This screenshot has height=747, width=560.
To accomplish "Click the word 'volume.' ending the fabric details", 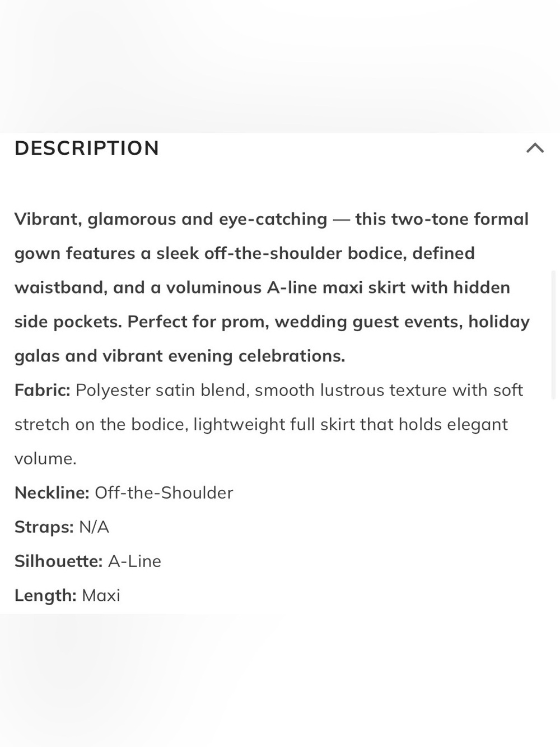I will click(x=45, y=458).
